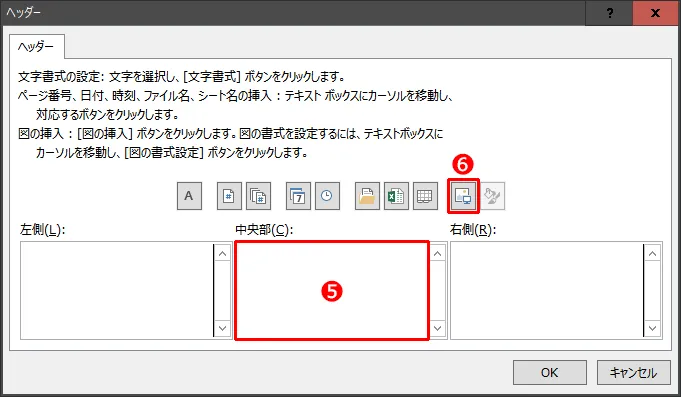Click the 中央部(C): label
The height and width of the screenshot is (397, 681).
point(264,229)
